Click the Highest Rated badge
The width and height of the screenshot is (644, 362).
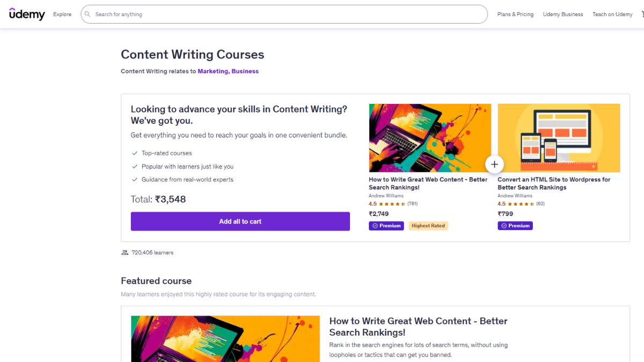point(428,225)
